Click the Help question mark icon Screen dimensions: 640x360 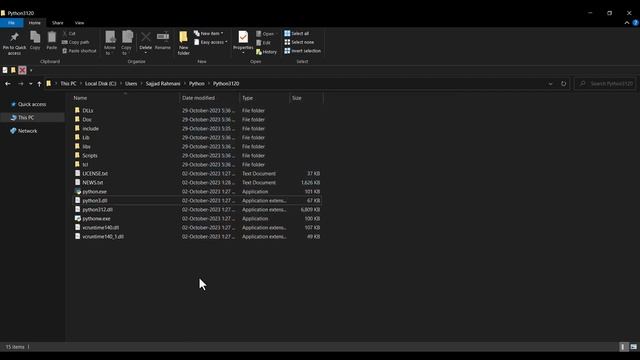[635, 23]
